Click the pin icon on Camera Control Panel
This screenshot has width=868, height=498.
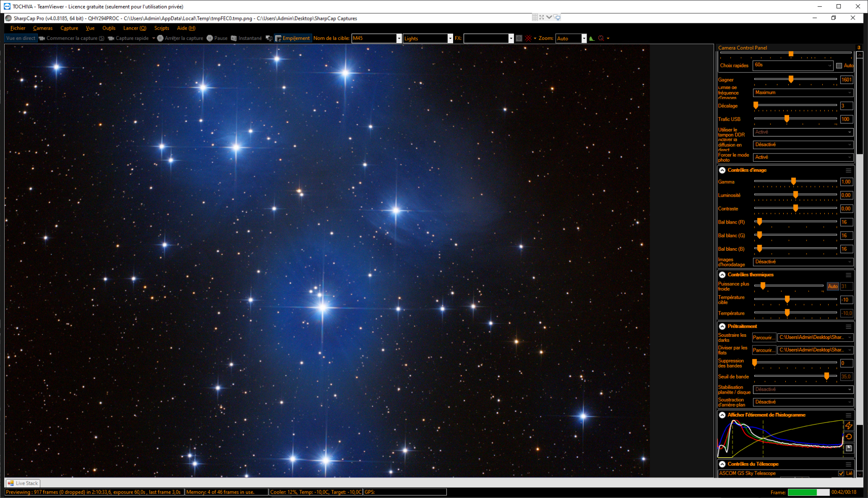pos(859,48)
